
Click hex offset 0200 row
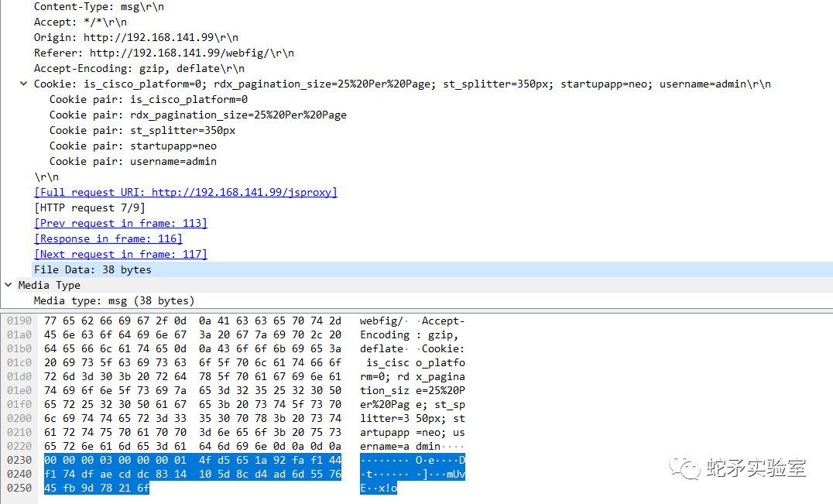tap(19, 418)
